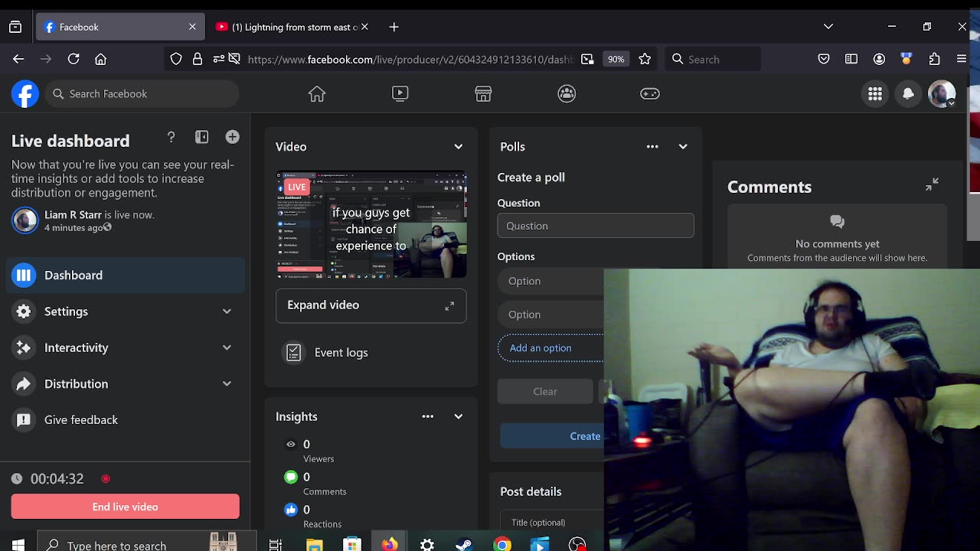Click Liam R Starr profile name link
The width and height of the screenshot is (980, 551).
click(73, 215)
